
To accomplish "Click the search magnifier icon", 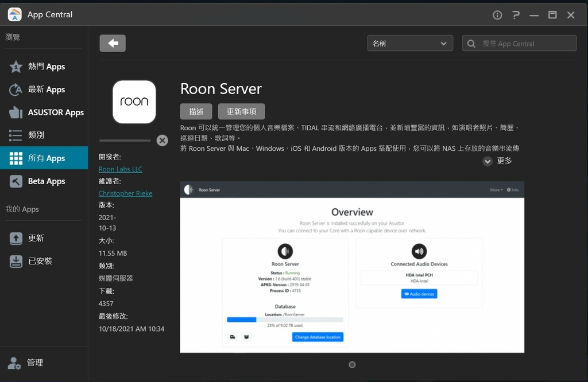I will tap(471, 44).
